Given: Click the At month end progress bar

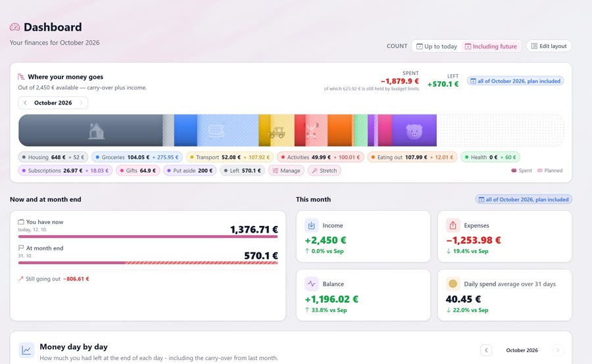Looking at the screenshot, I should pyautogui.click(x=148, y=263).
